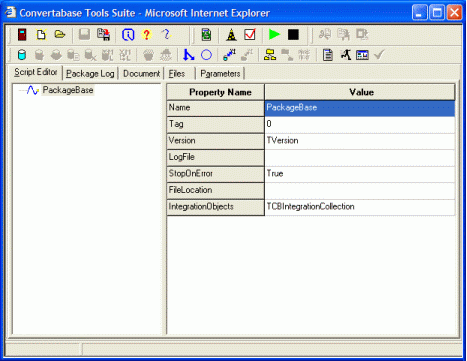Click the black-and-yellow cone icon
The width and height of the screenshot is (467, 361).
(231, 35)
